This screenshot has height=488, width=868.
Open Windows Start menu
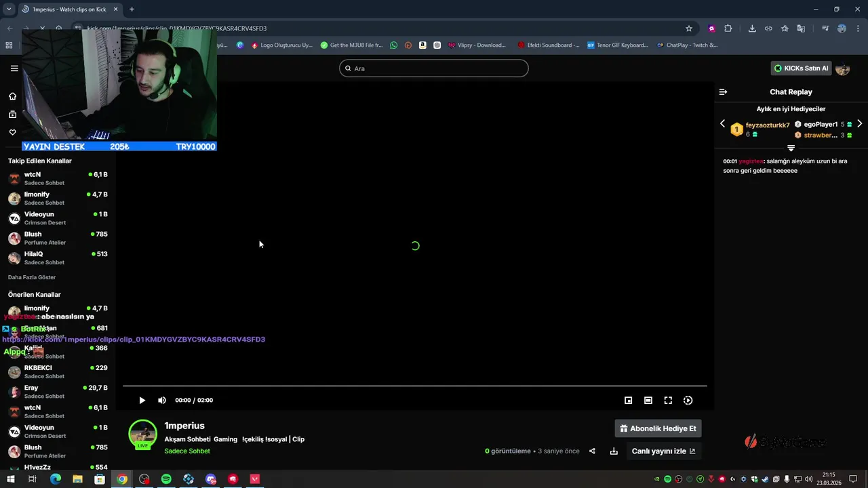[x=10, y=479]
